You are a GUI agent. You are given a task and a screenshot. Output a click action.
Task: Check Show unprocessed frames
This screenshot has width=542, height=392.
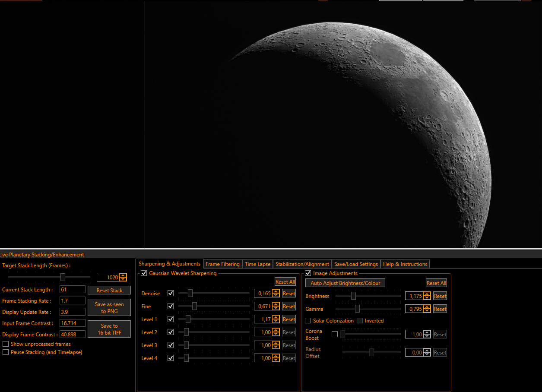tap(6, 344)
